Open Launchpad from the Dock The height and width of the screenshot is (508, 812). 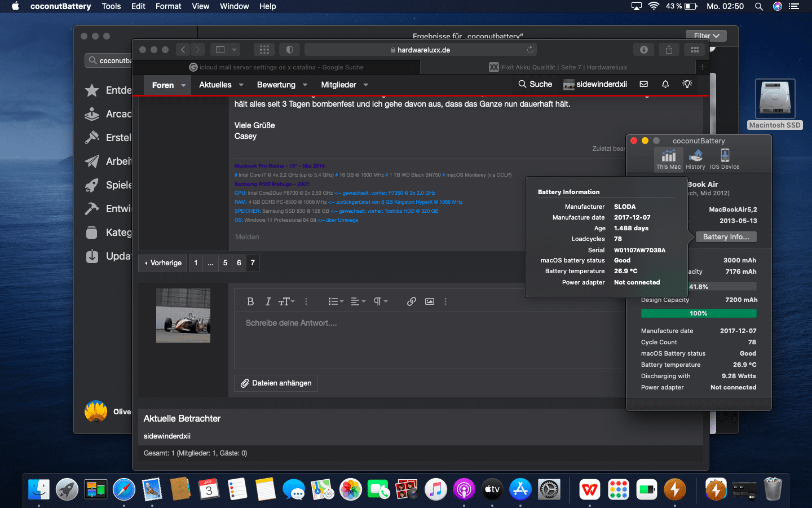[x=67, y=489]
